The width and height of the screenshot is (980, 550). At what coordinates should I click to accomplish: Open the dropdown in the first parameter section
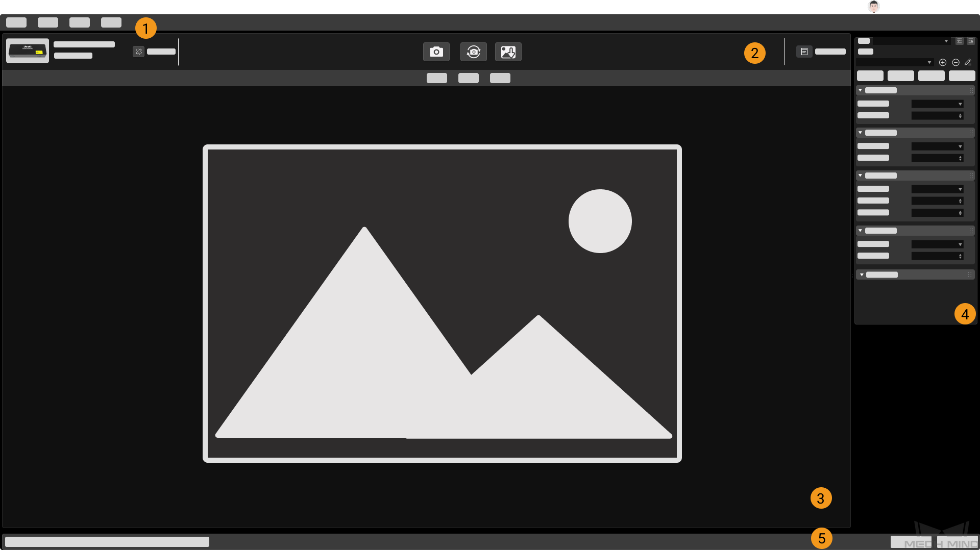(938, 104)
